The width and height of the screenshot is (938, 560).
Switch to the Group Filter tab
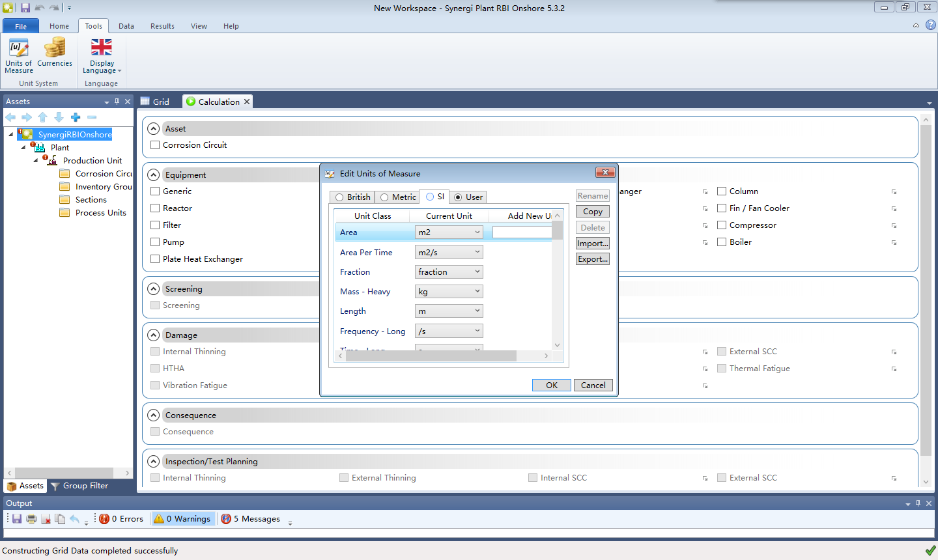(79, 486)
